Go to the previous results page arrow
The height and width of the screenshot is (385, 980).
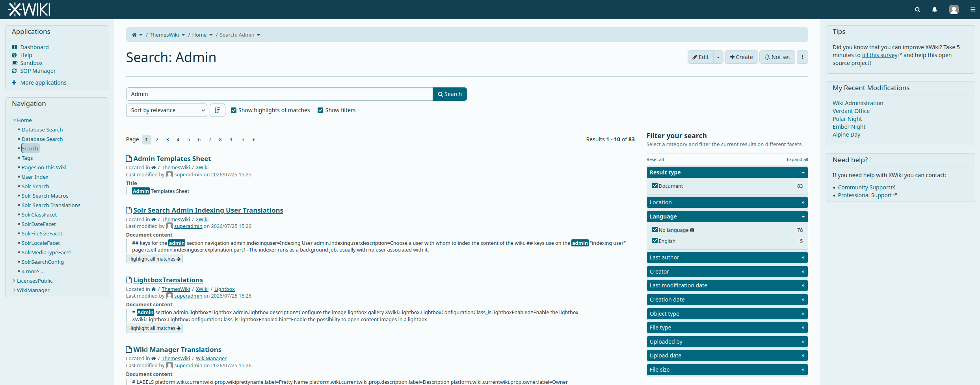243,139
